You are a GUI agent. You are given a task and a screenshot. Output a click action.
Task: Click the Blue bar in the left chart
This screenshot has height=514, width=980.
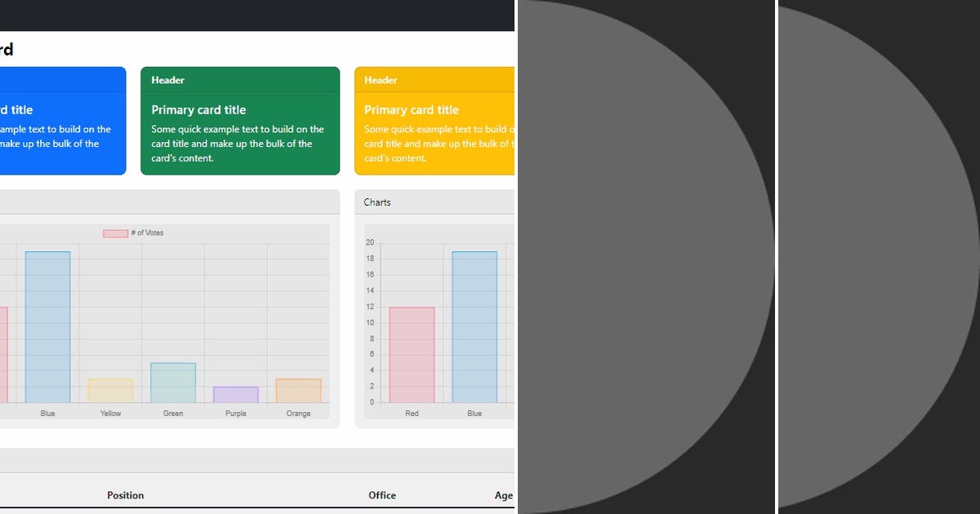tap(47, 326)
